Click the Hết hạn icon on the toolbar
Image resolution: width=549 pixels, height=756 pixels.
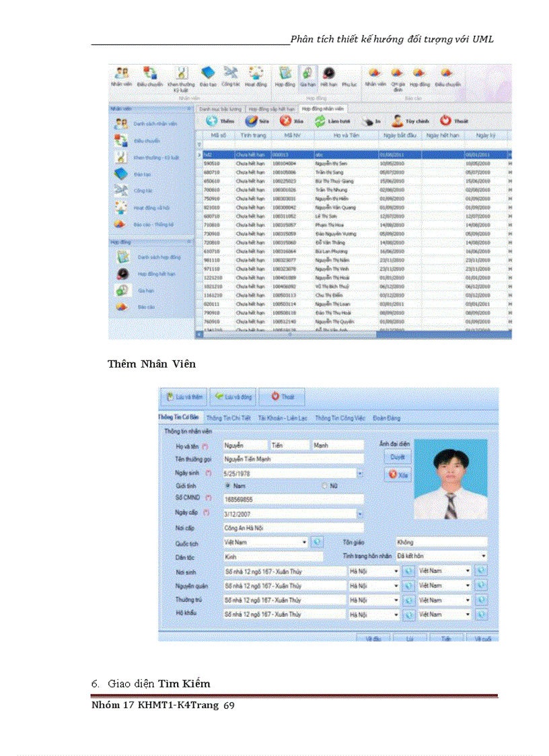click(x=329, y=73)
